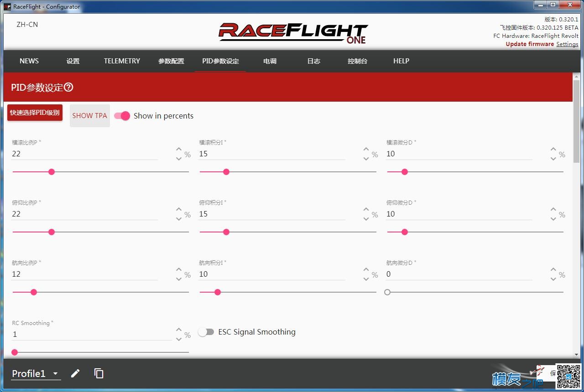Increase 横滚积分I with up arrow
Image resolution: width=584 pixels, height=392 pixels.
pyautogui.click(x=366, y=149)
